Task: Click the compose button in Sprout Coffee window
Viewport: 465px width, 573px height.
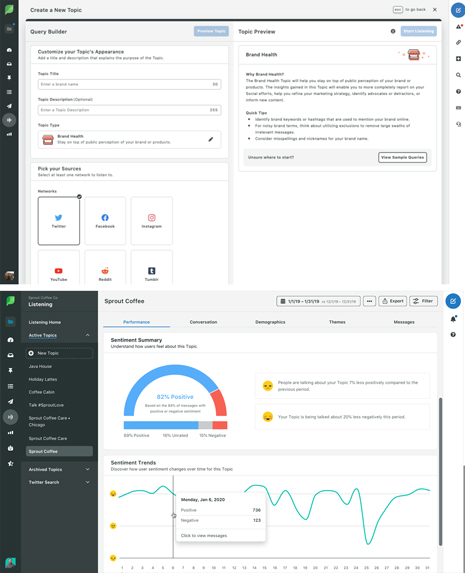Action: point(453,301)
